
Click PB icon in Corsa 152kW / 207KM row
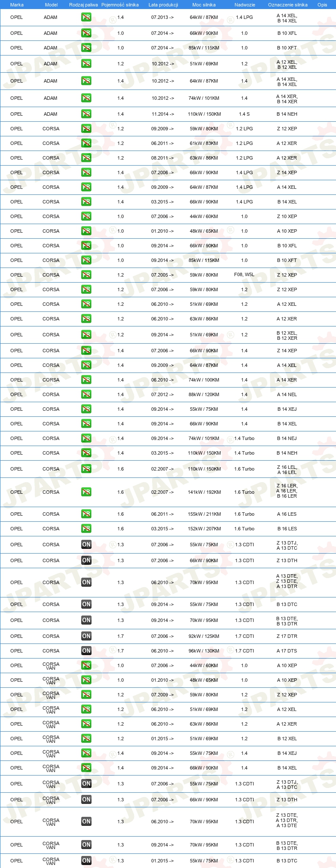(x=86, y=529)
